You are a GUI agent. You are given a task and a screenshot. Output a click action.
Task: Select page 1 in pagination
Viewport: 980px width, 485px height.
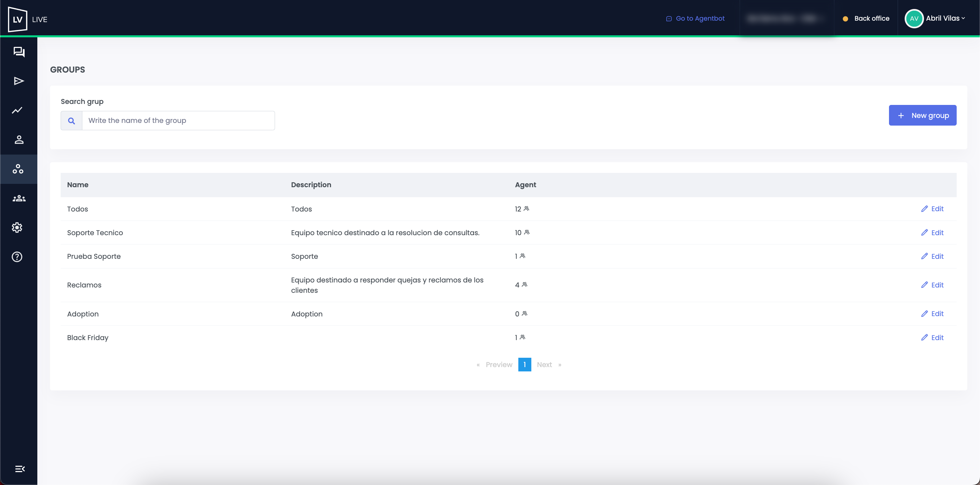524,364
